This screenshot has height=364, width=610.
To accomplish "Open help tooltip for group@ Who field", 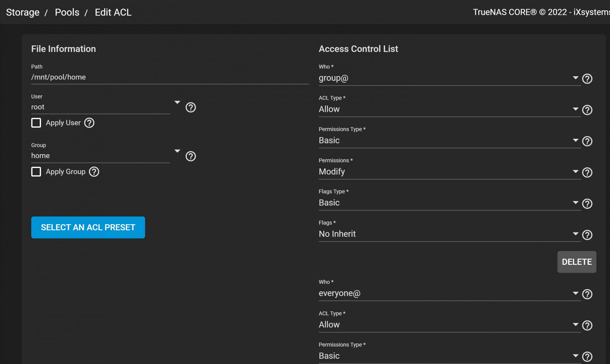I will point(587,78).
